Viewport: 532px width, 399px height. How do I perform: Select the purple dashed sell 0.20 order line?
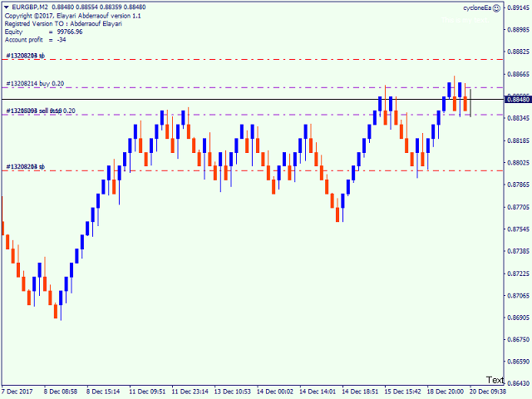pos(253,115)
